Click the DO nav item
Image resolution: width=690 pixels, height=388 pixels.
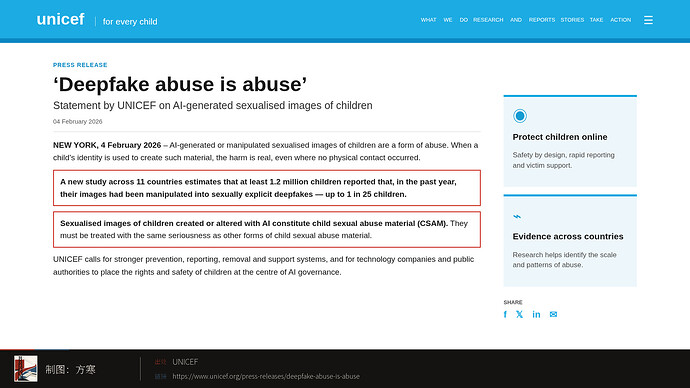(x=463, y=20)
